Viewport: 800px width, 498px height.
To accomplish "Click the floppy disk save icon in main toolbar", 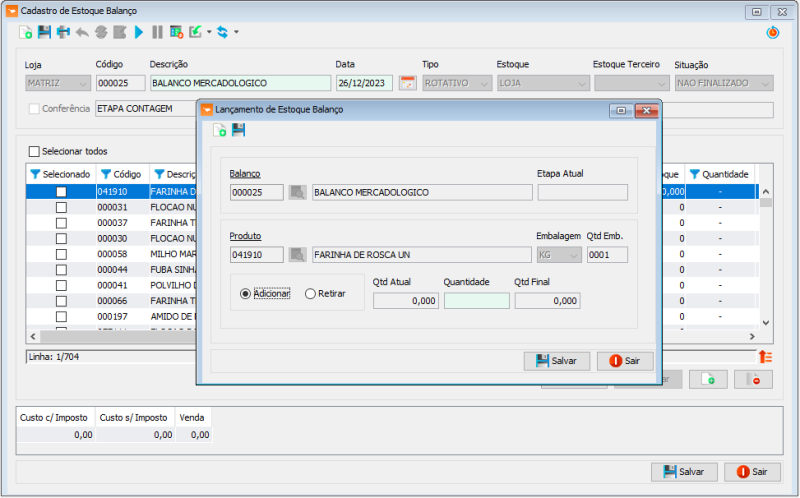I will coord(44,32).
